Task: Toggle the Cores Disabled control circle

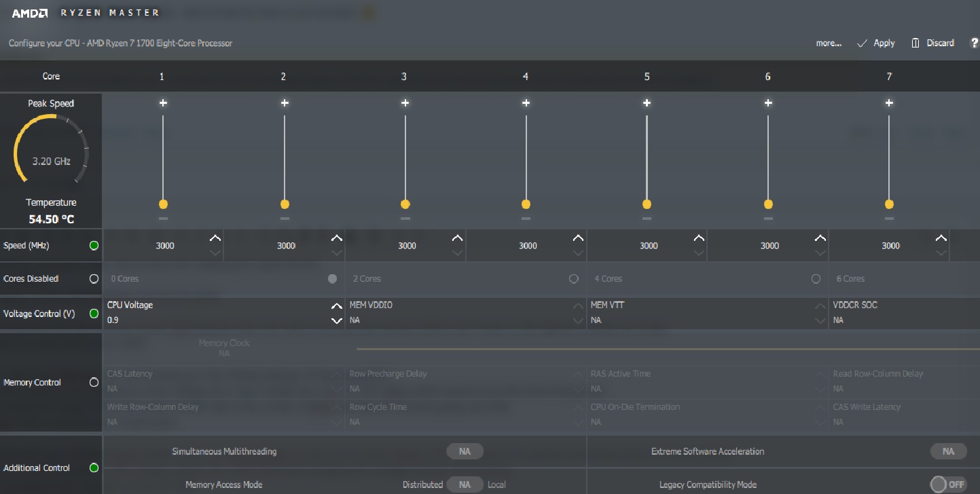Action: tap(94, 278)
